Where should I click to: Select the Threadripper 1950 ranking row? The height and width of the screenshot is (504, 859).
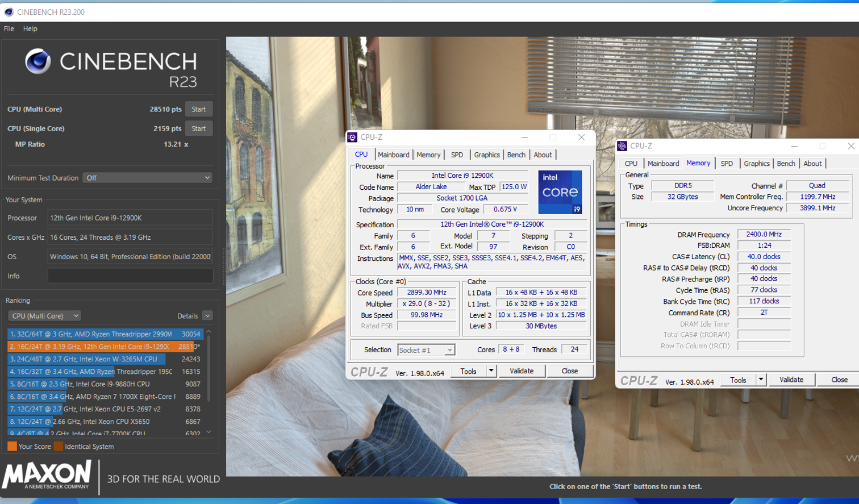point(106,372)
